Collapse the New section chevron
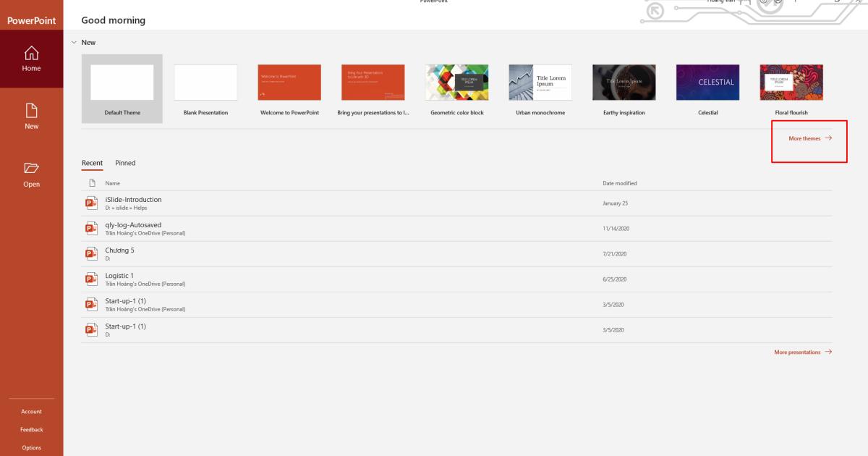868x456 pixels. 74,43
